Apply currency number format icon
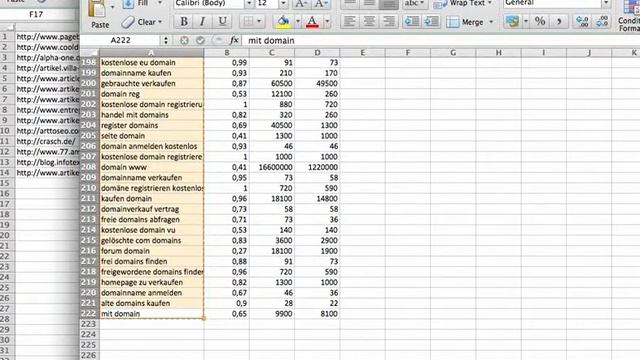This screenshot has height=360, width=640. tap(512, 21)
